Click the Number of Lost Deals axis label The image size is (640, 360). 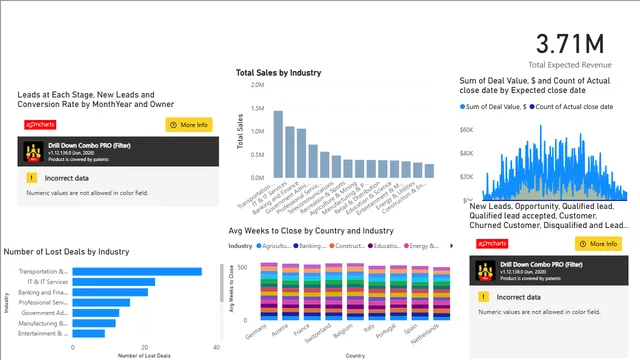144,356
